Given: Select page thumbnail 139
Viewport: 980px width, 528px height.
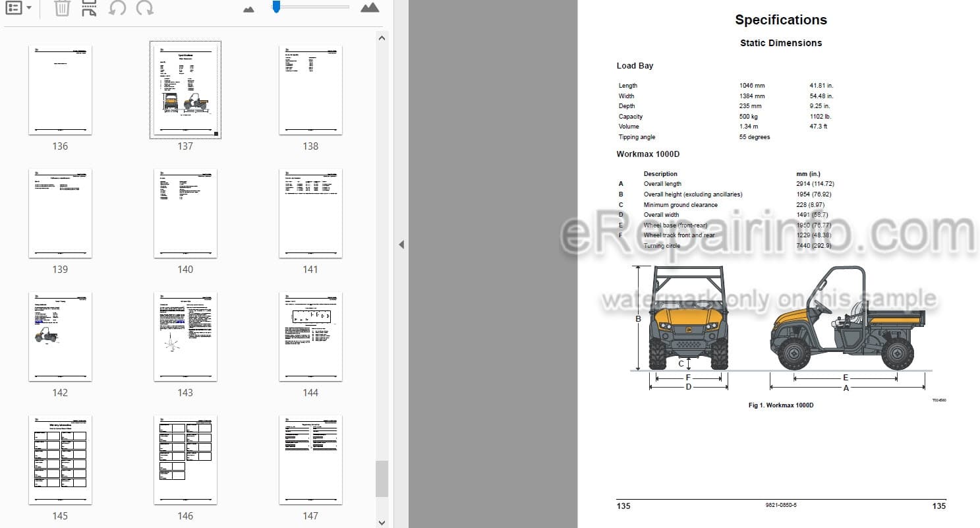Looking at the screenshot, I should point(60,214).
